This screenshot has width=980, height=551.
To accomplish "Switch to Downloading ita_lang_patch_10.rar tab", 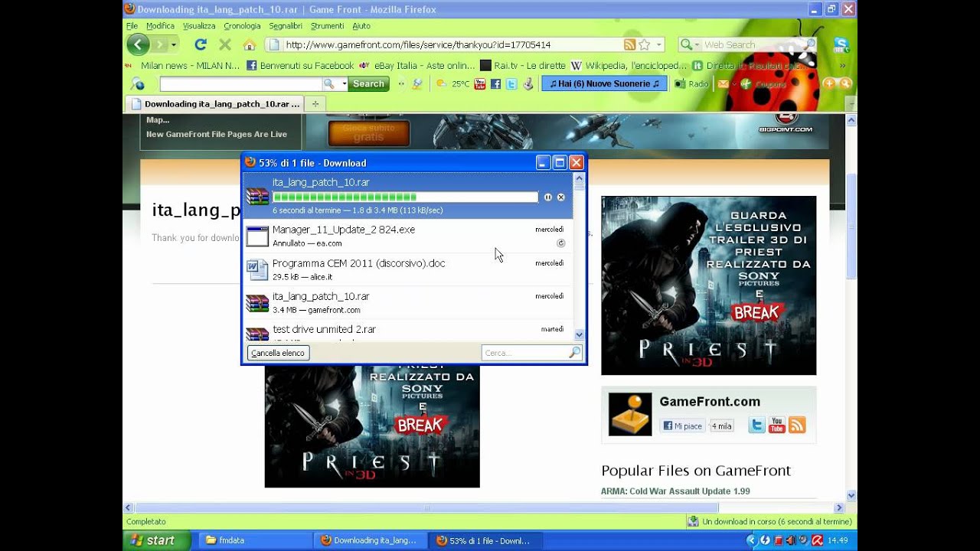I will [216, 104].
